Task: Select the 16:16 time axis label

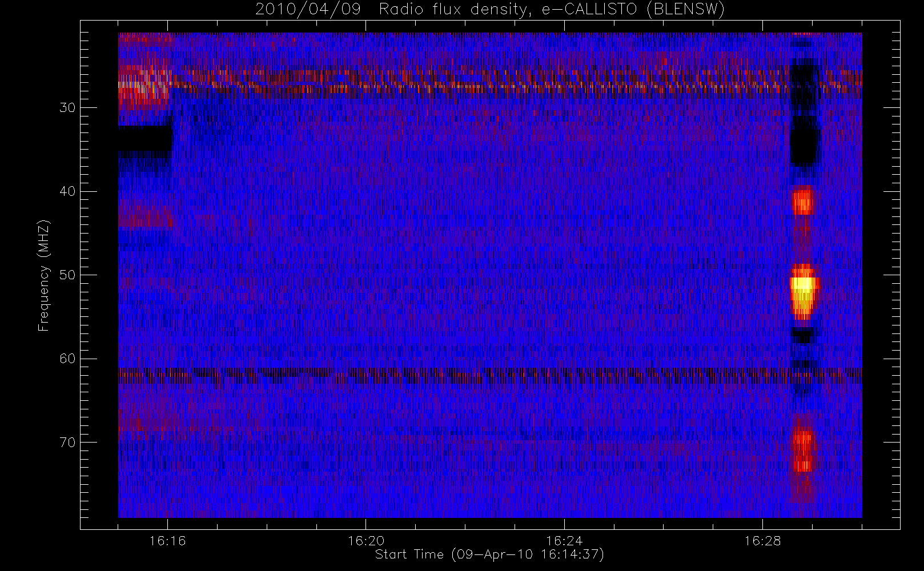Action: pyautogui.click(x=167, y=540)
